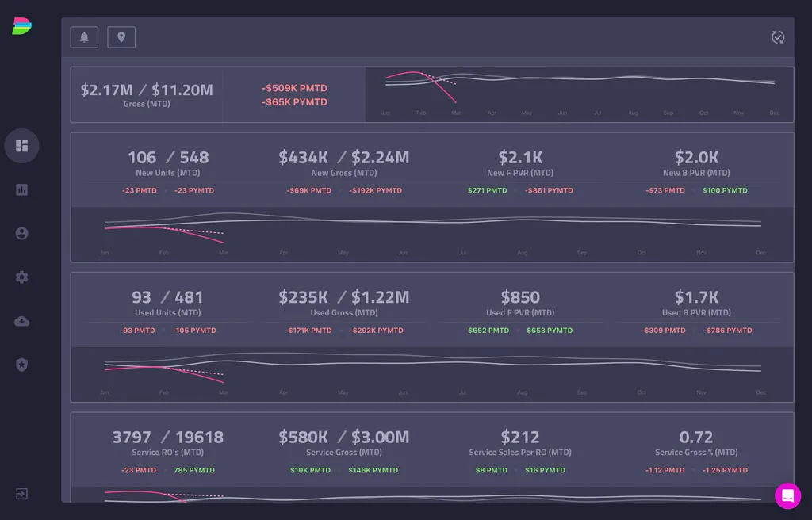
Task: Open the pink chat widget button
Action: [787, 495]
